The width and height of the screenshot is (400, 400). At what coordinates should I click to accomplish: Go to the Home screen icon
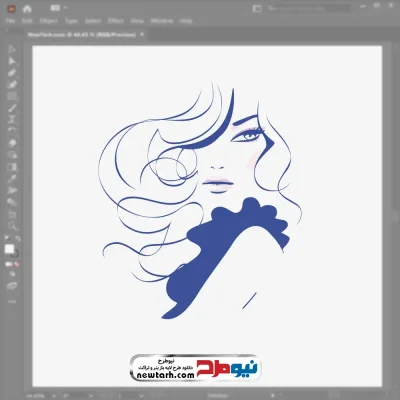(27, 9)
